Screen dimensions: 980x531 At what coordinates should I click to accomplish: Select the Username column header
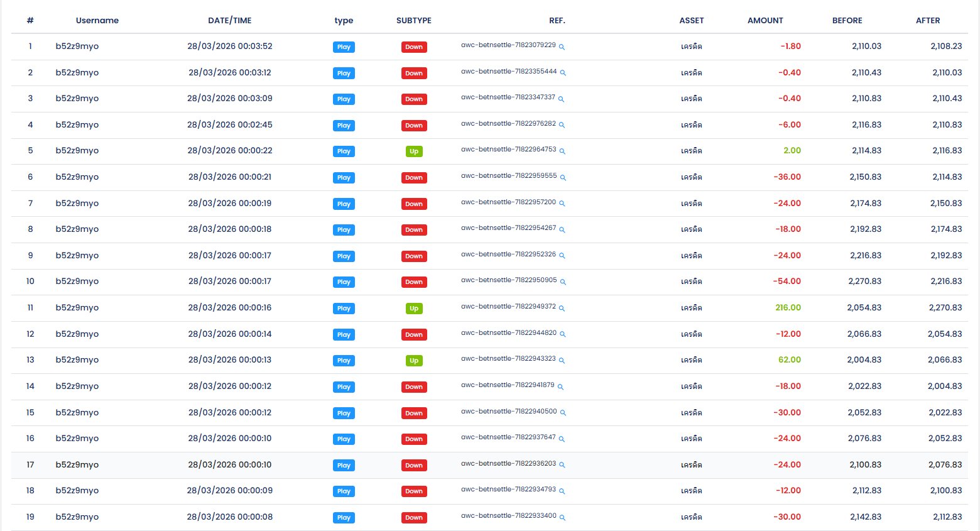click(97, 21)
